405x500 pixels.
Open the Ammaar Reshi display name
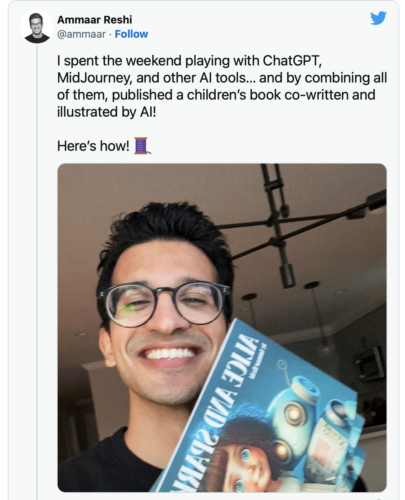coord(95,20)
